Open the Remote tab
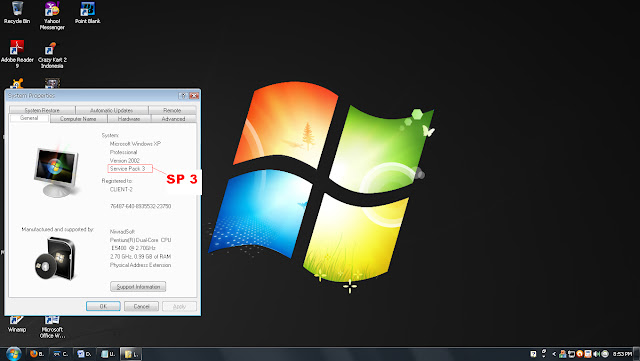 172,110
